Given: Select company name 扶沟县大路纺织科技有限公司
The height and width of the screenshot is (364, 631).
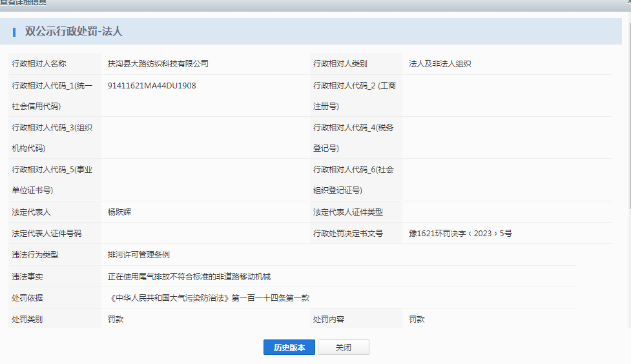Looking at the screenshot, I should click(x=158, y=64).
